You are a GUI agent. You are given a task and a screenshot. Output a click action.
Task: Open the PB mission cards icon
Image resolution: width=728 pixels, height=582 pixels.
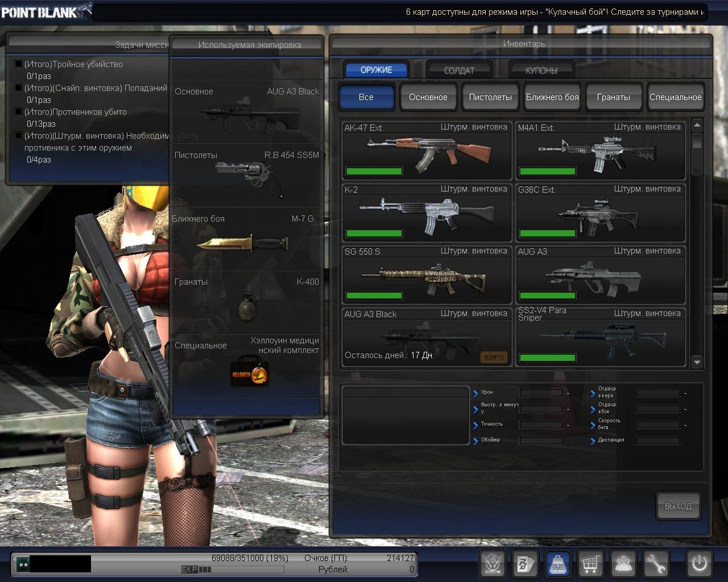(x=525, y=564)
